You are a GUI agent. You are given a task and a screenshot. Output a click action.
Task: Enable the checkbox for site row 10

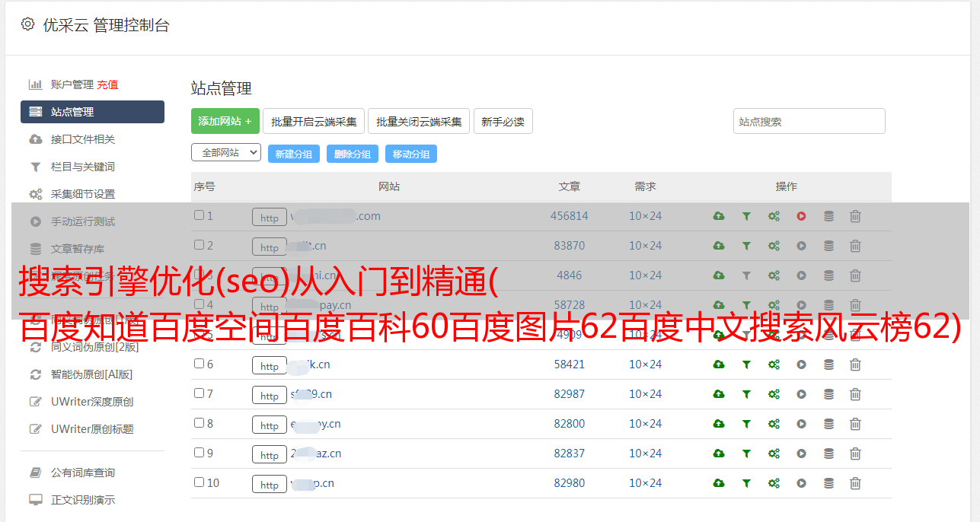pos(199,482)
